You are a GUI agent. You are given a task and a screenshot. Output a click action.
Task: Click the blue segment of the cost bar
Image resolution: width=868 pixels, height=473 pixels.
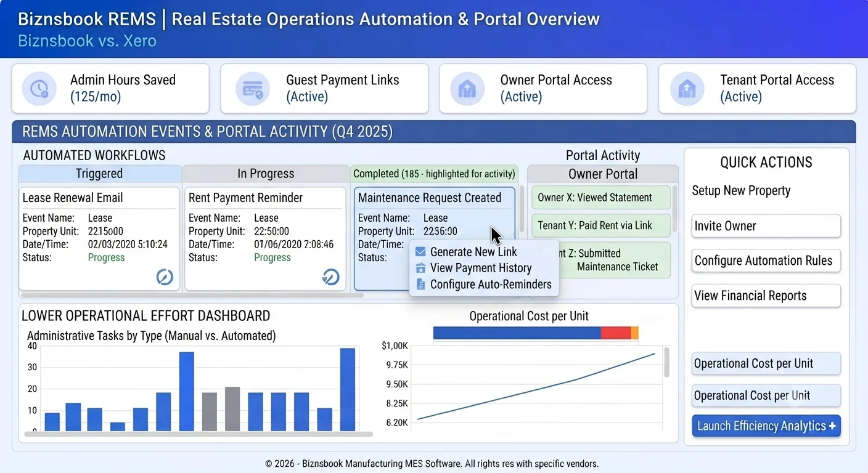point(517,333)
